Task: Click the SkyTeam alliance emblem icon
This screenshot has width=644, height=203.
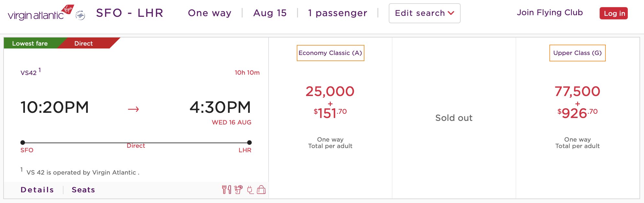Action: (x=80, y=15)
